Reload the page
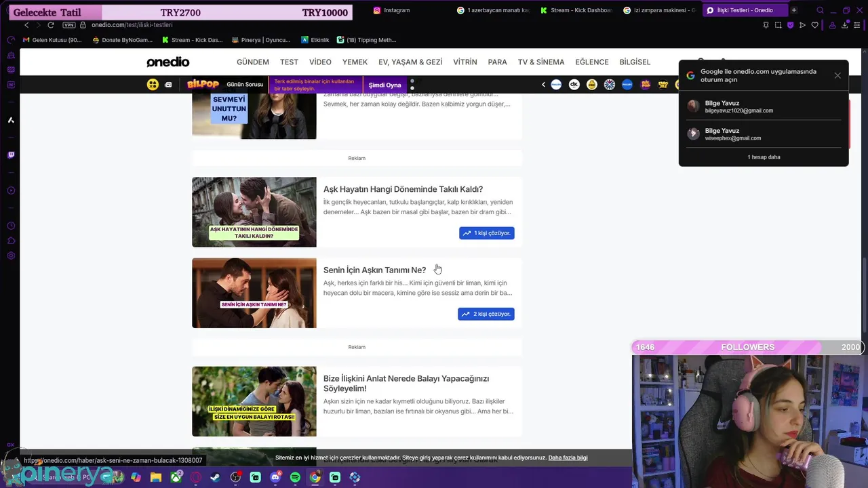The width and height of the screenshot is (868, 488). 51,25
